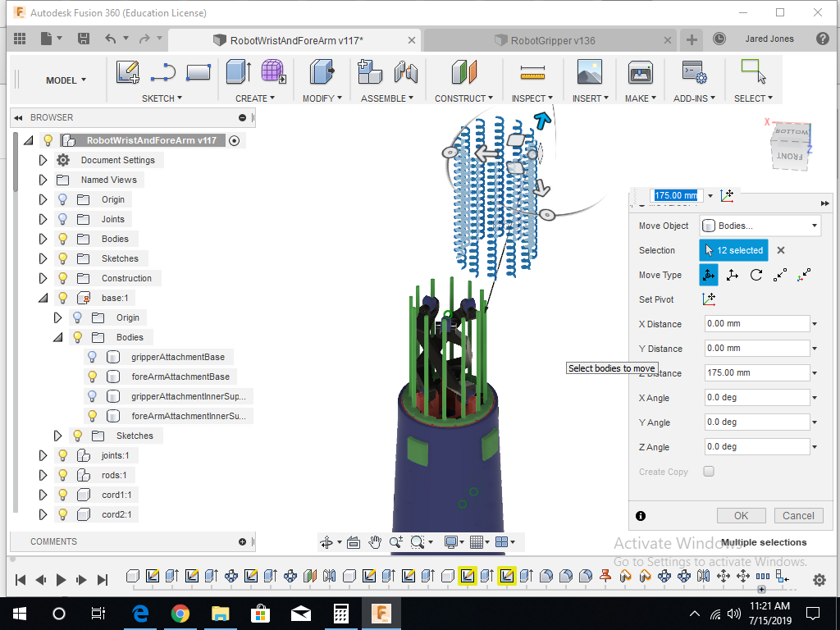
Task: Open the CONSTRUCT menu
Action: (463, 98)
